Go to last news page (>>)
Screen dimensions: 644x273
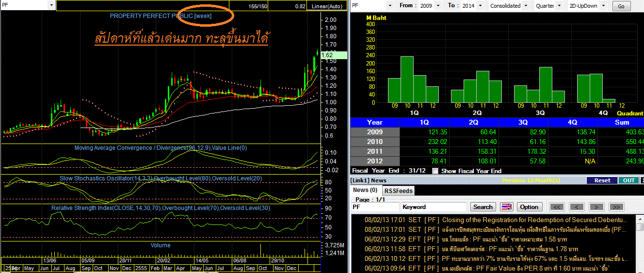pos(616,207)
